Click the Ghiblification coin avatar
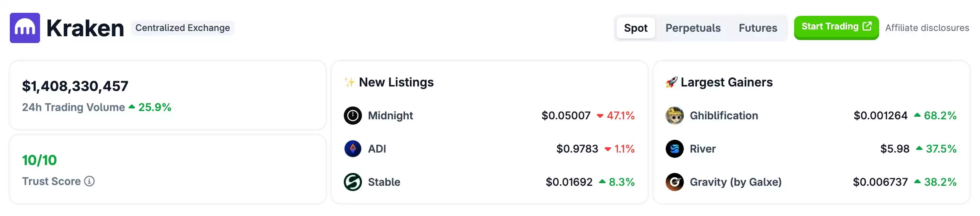This screenshot has height=216, width=980. (674, 116)
